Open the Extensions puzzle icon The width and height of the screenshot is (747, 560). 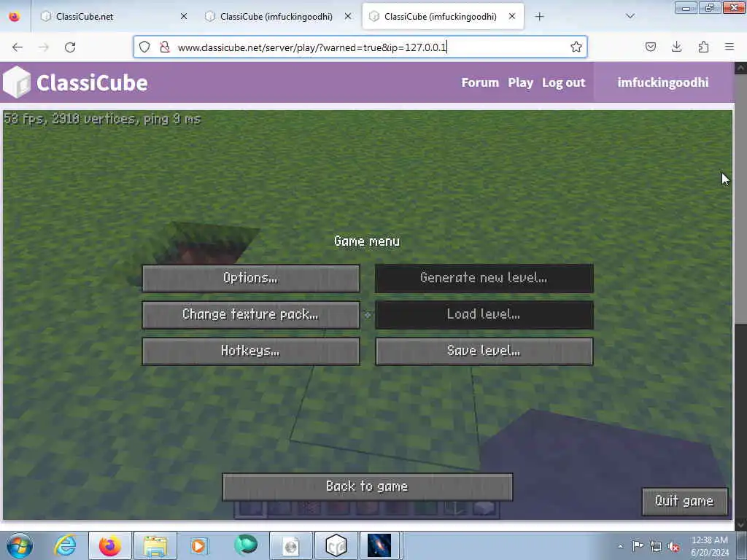click(703, 47)
